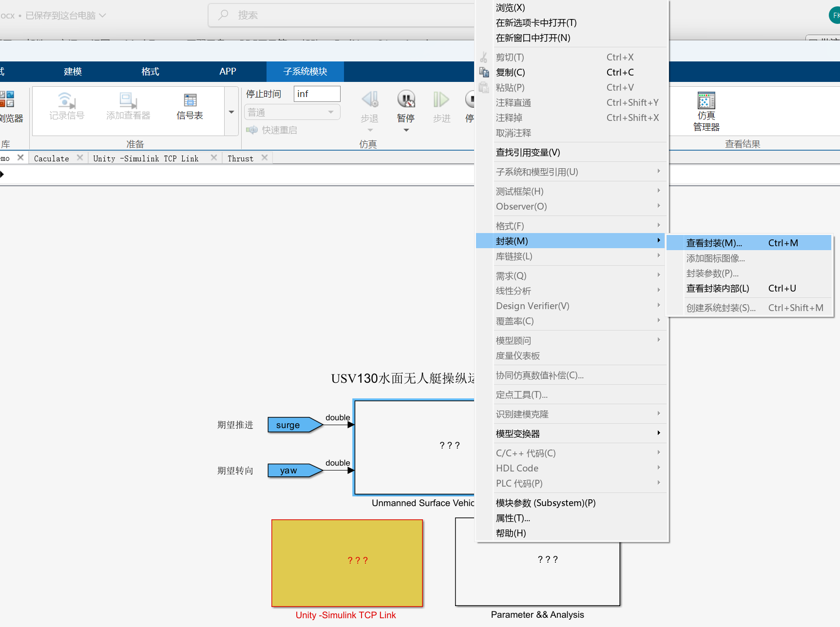Click the copy clipboard icon beside 复制(C)
Viewport: 840px width, 627px height.
click(x=484, y=72)
